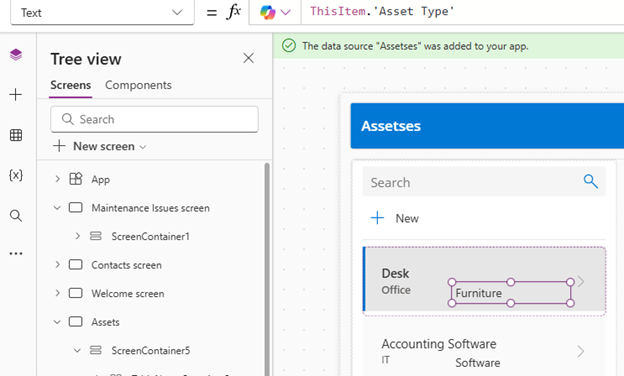This screenshot has height=376, width=624.
Task: Switch to the Screens tab
Action: 70,85
